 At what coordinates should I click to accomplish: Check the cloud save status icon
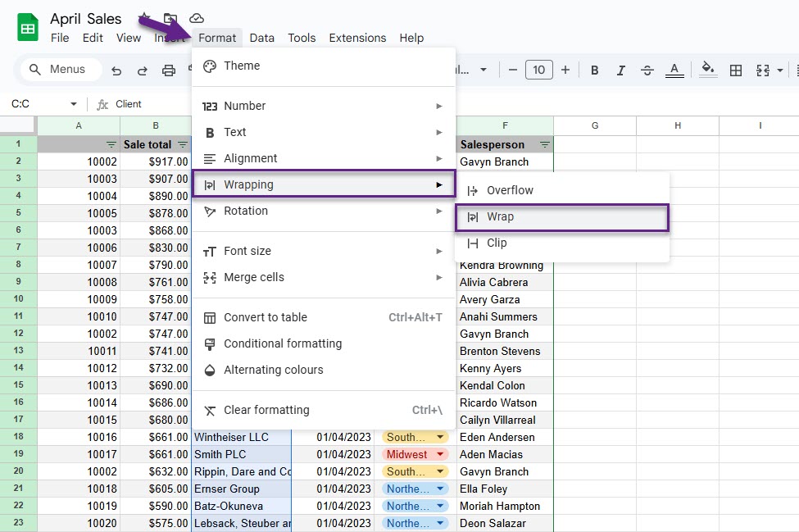click(x=197, y=19)
